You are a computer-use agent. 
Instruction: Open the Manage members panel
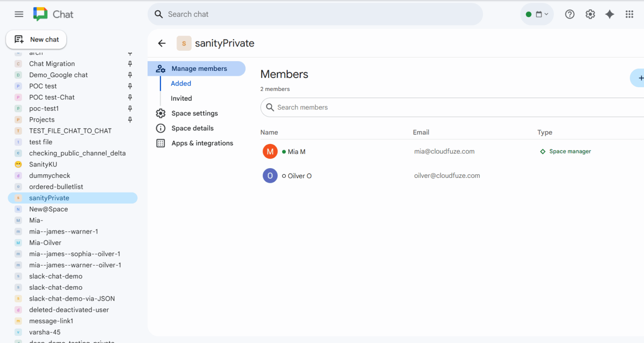[199, 68]
